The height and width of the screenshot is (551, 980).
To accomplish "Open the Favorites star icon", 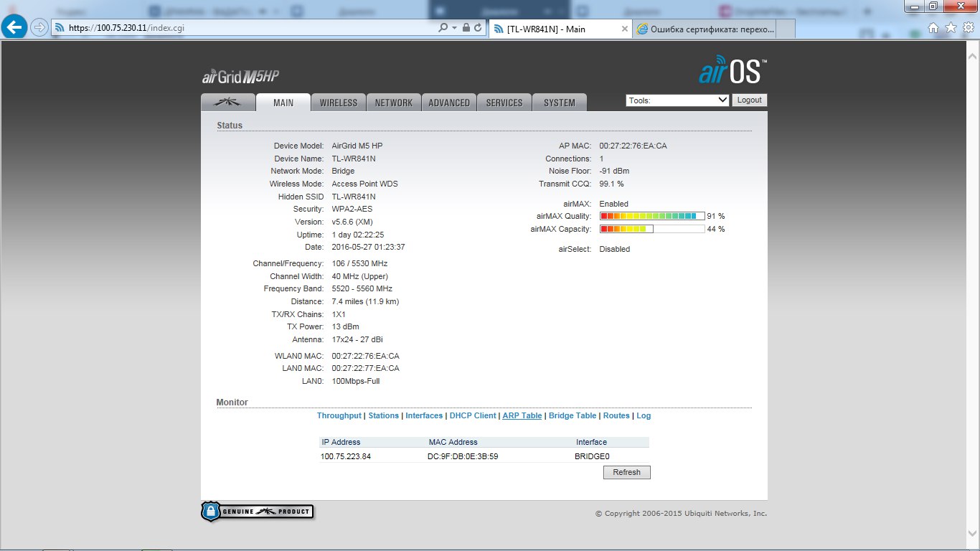I will tap(951, 28).
